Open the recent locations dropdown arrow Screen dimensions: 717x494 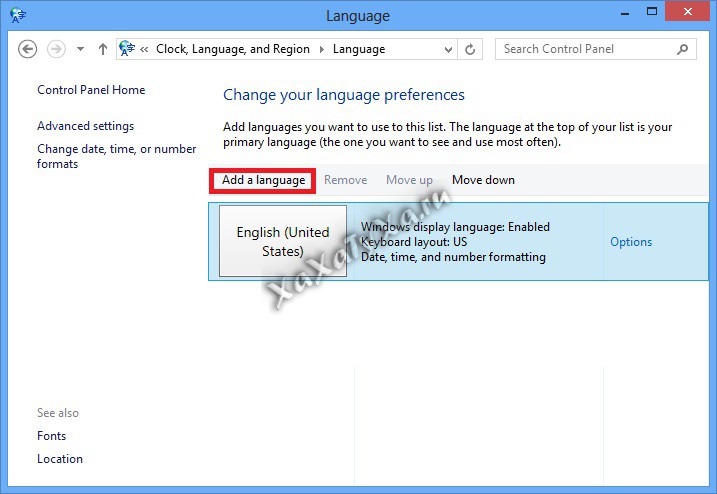point(80,49)
